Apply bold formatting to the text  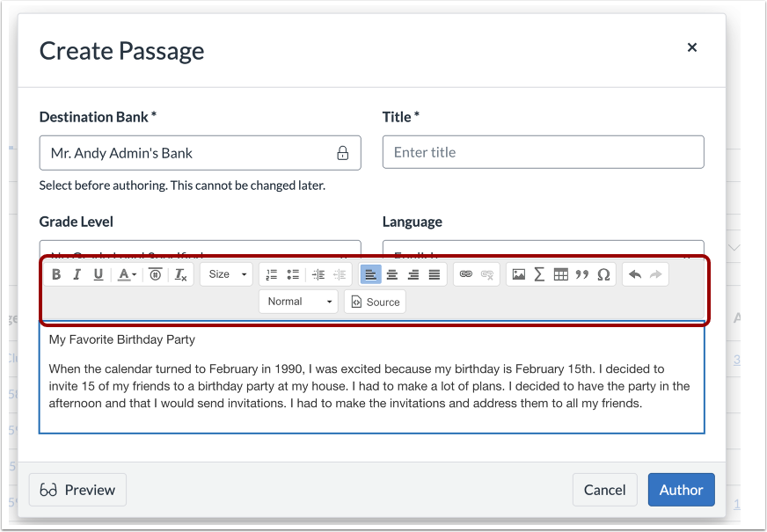55,273
